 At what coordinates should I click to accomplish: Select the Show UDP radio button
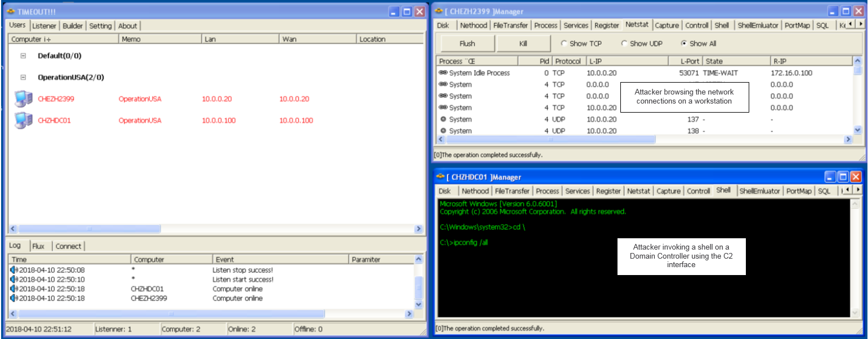pyautogui.click(x=624, y=44)
